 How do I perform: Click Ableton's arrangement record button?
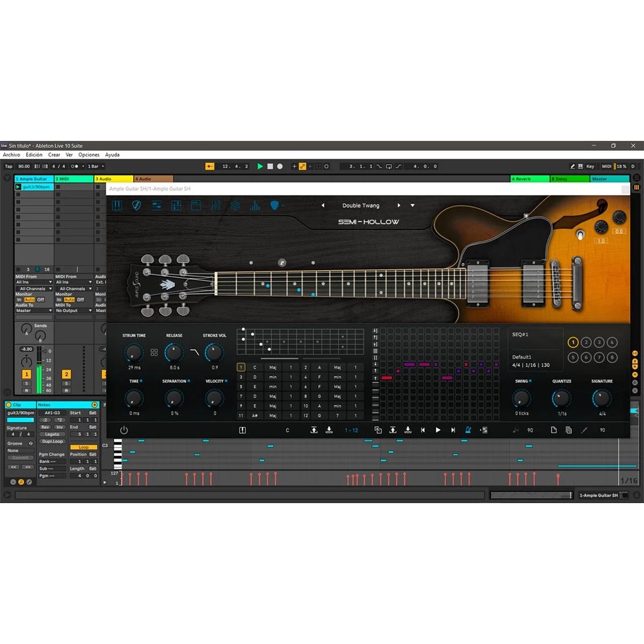(280, 167)
